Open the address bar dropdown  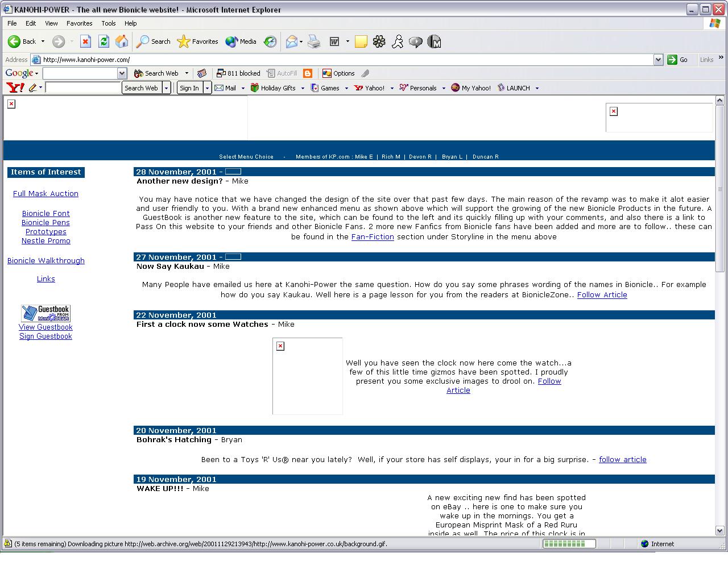(x=658, y=60)
